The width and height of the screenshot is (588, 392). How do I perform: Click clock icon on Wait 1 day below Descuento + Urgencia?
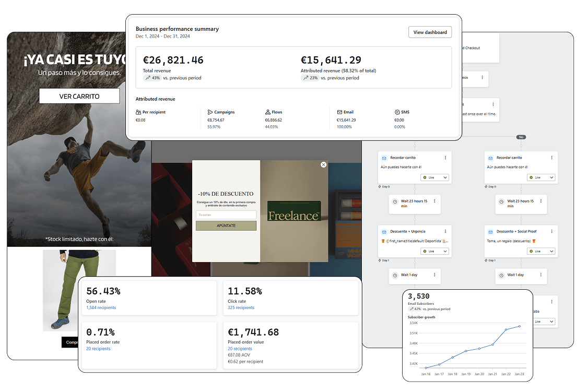(x=395, y=276)
